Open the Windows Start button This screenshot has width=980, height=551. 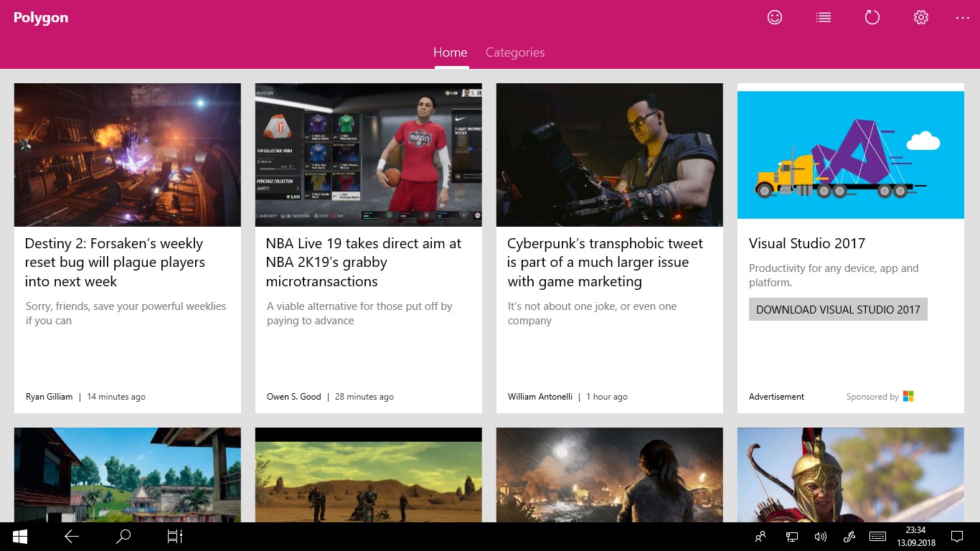pyautogui.click(x=20, y=537)
